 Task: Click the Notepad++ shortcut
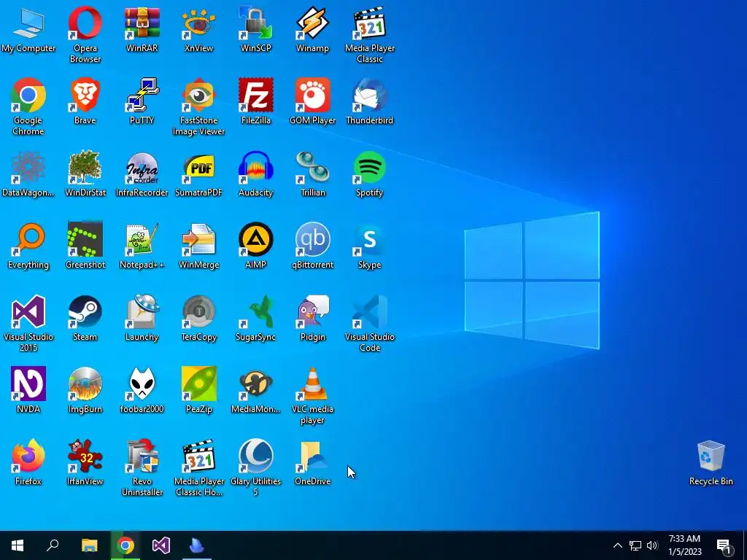click(142, 246)
